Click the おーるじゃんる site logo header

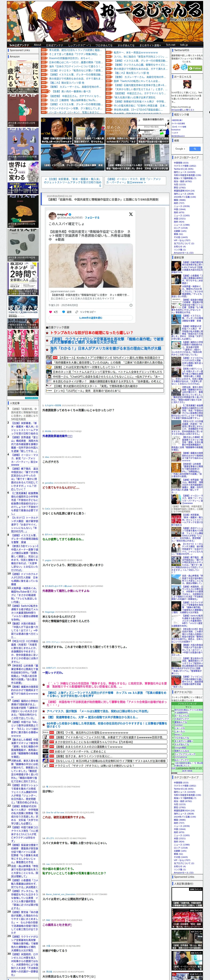point(105,21)
